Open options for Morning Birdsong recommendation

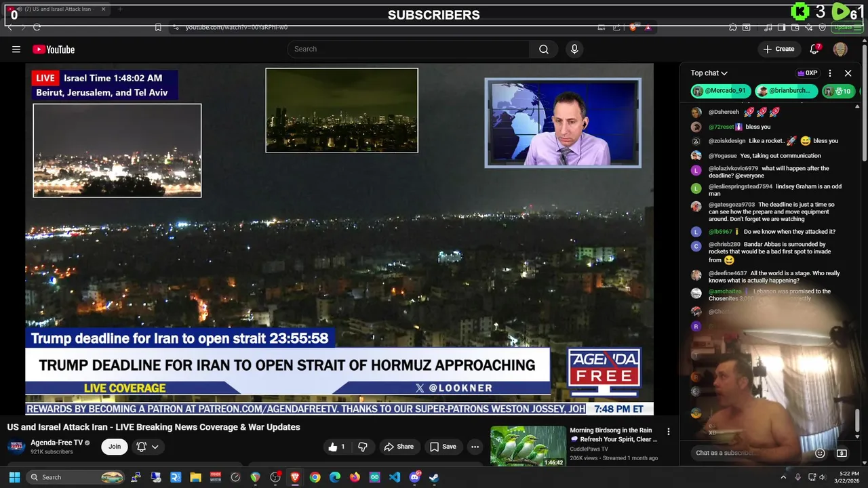click(668, 432)
